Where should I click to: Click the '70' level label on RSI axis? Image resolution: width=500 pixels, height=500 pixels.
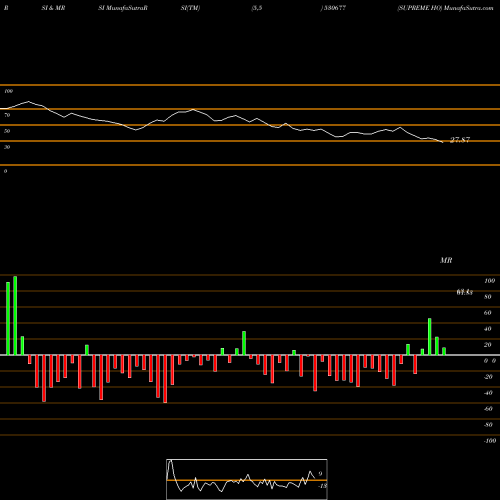7,115
